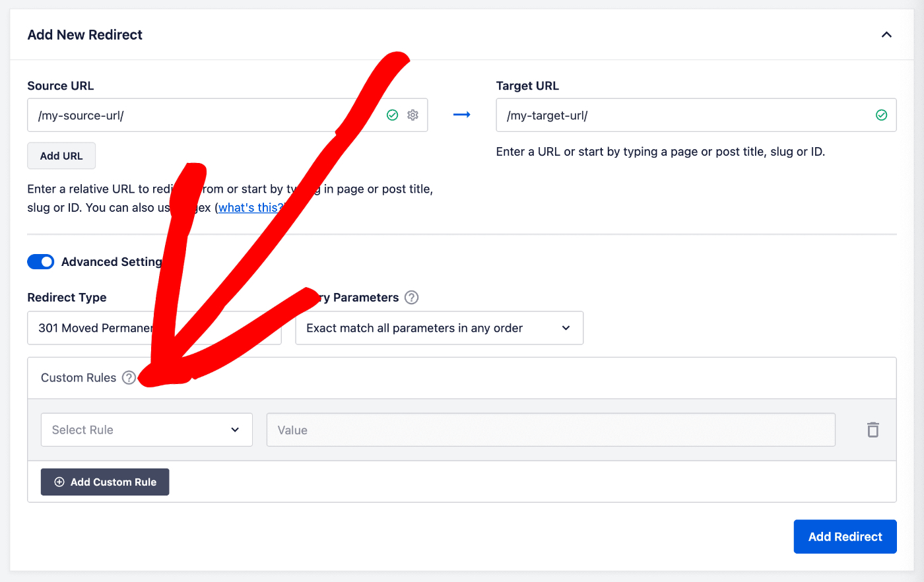924x582 pixels.
Task: Open the Exact match parameters dropdown
Action: click(439, 328)
